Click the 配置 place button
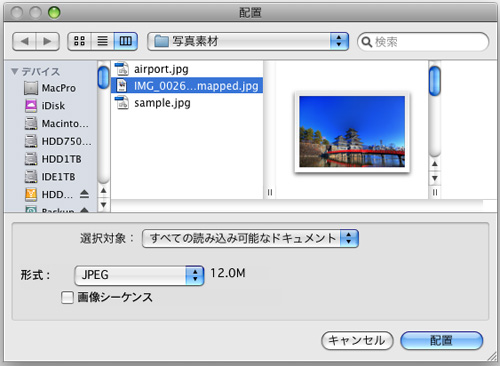Viewport: 500px width, 366px height. 442,340
